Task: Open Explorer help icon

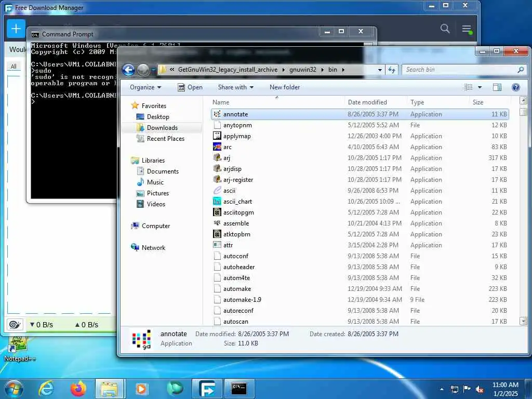Action: pyautogui.click(x=516, y=87)
